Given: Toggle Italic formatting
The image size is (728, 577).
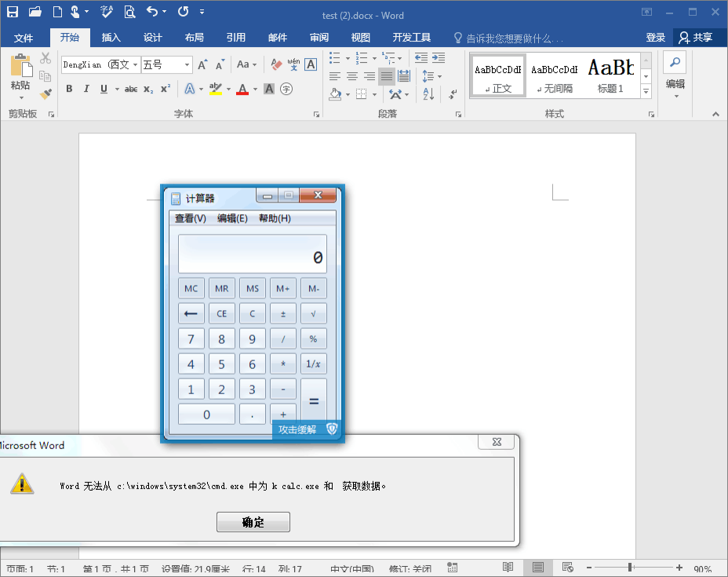Looking at the screenshot, I should [86, 89].
